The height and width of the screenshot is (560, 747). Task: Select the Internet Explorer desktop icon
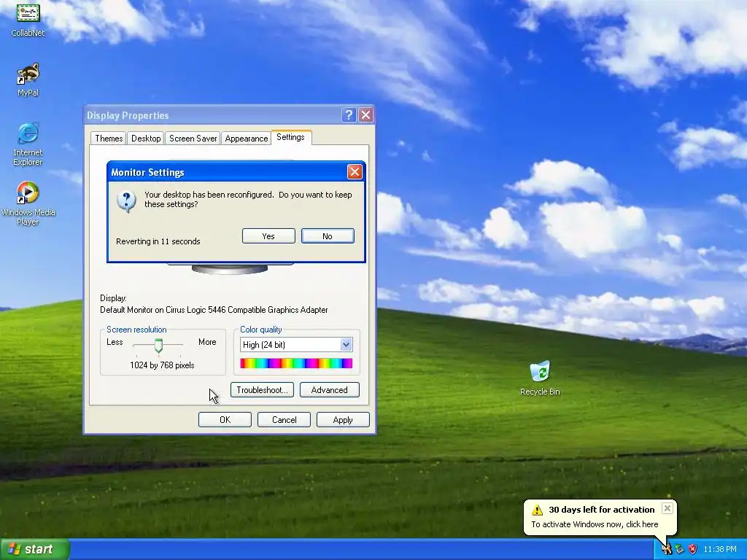[x=28, y=144]
